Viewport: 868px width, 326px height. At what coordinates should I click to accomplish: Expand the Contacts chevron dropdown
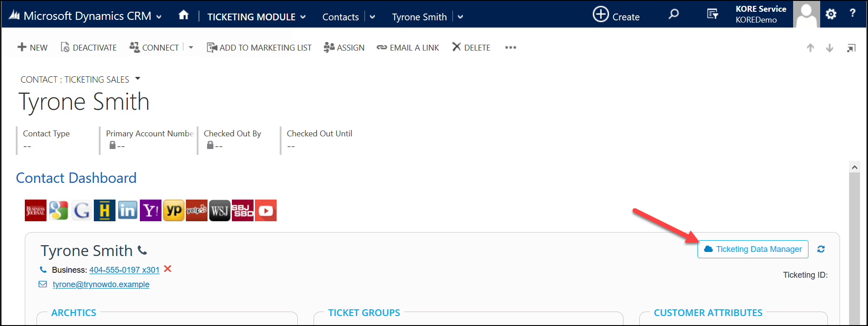[372, 17]
